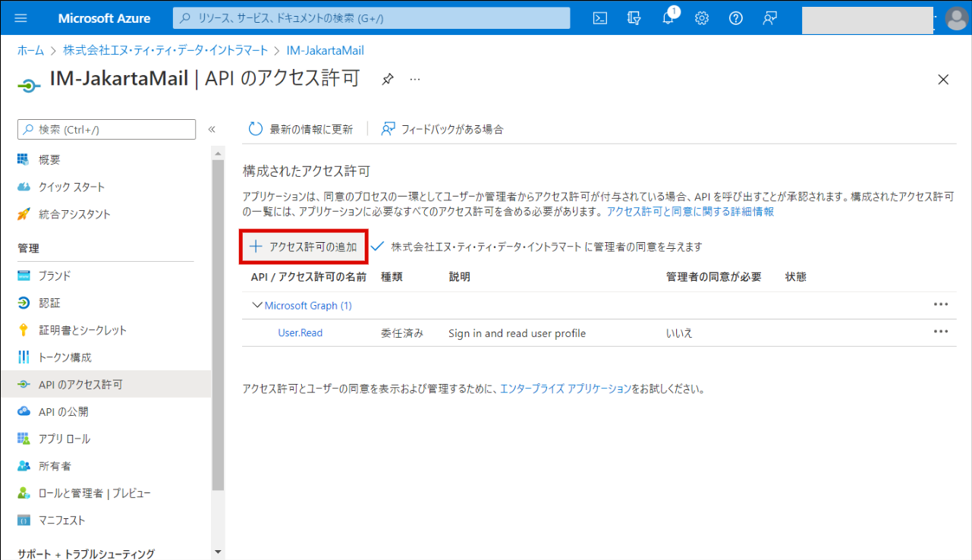Collapse the Microsoft Graph (1) group
972x560 pixels.
pos(256,306)
